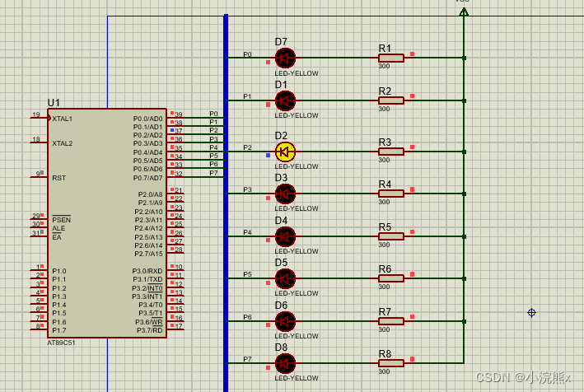Click the P0.2/AD2 pin label
This screenshot has height=392, width=584.
148,135
